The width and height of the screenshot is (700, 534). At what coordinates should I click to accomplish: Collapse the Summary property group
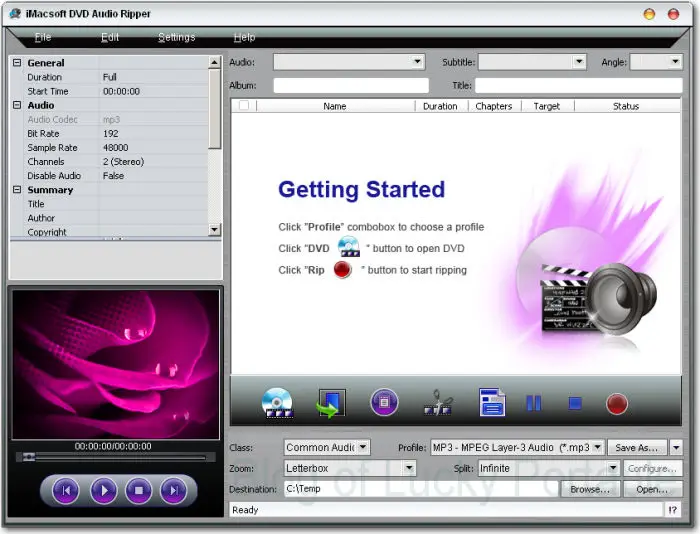coord(17,189)
